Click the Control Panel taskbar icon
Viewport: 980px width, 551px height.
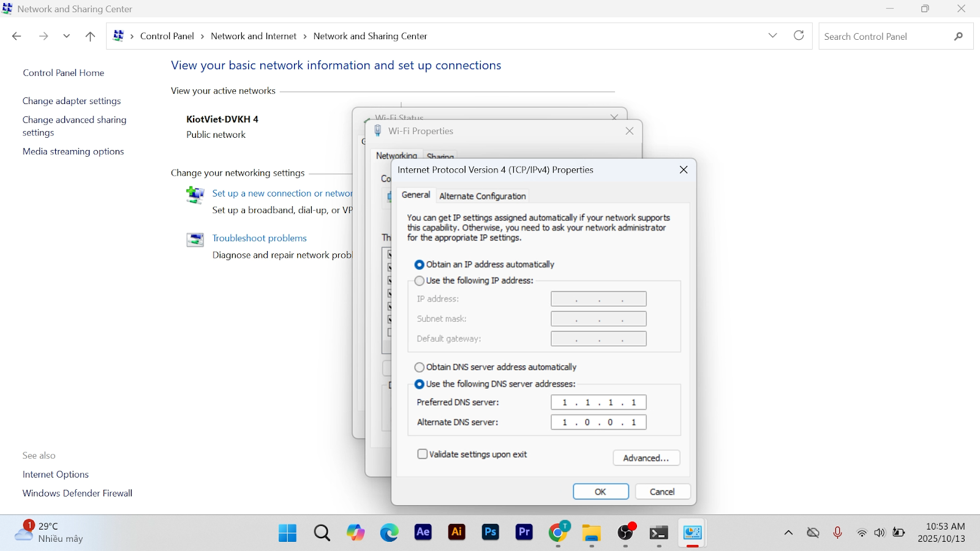pyautogui.click(x=693, y=533)
